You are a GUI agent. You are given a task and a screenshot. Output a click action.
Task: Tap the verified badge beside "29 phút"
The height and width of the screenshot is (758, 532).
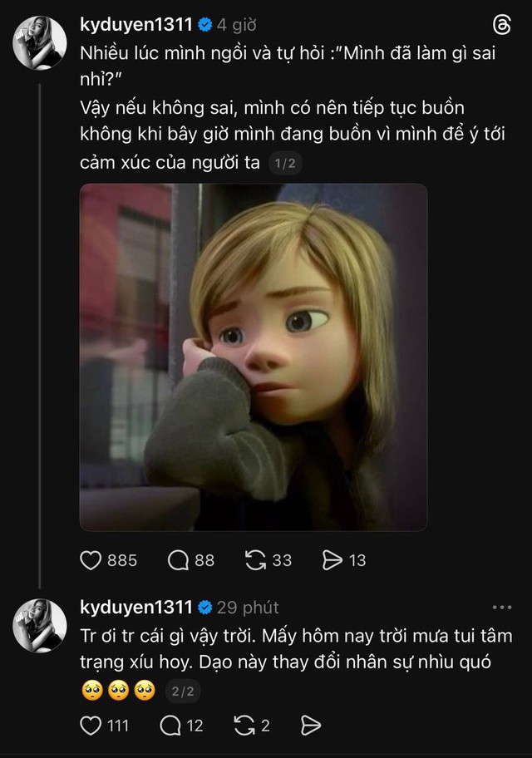[x=204, y=608]
